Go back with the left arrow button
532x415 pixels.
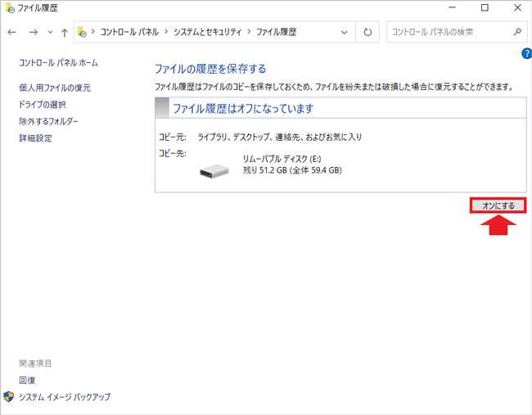point(12,32)
